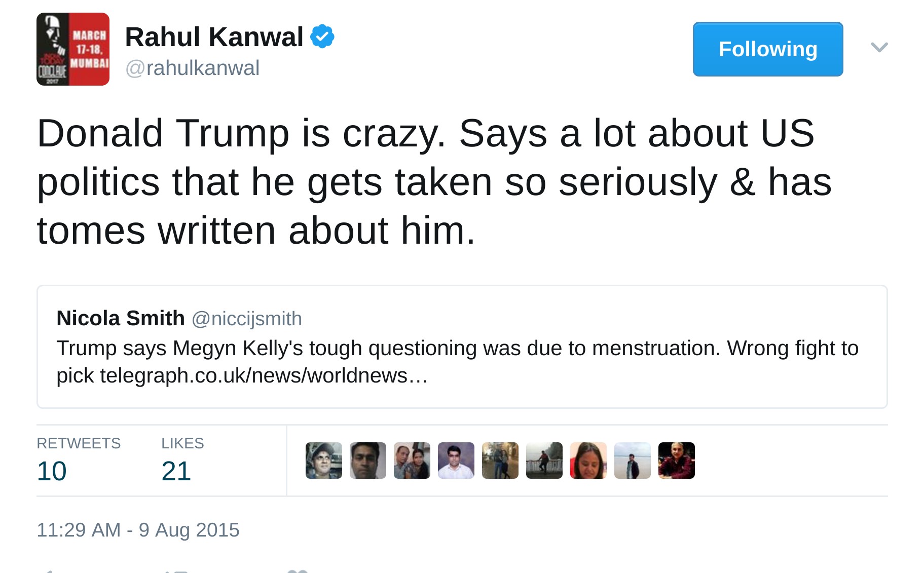Open the 11:29 AM tweet timestamp
This screenshot has width=924, height=573.
click(x=138, y=530)
